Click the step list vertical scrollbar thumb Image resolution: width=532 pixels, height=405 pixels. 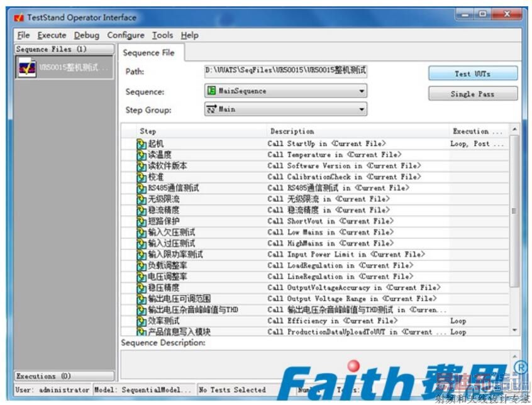pos(514,211)
